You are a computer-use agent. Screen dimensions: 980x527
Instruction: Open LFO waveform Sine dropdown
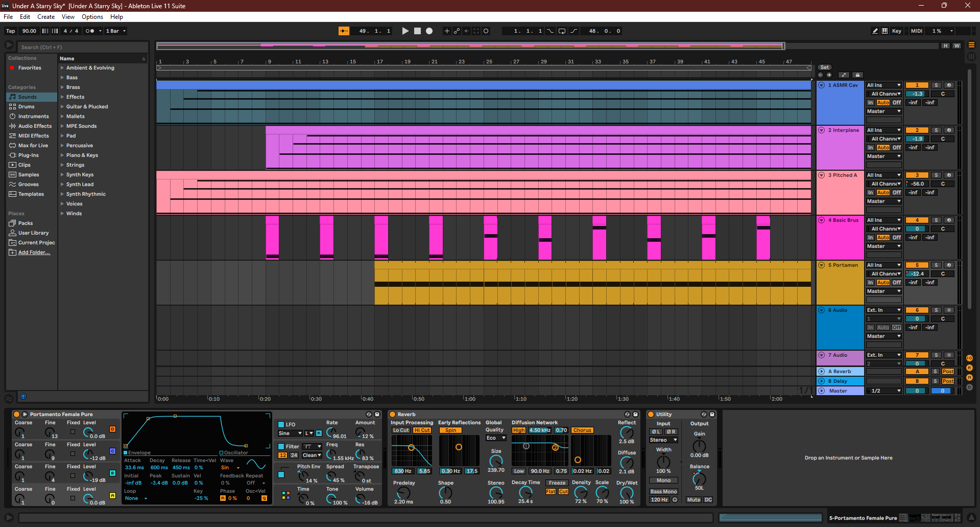(x=290, y=433)
